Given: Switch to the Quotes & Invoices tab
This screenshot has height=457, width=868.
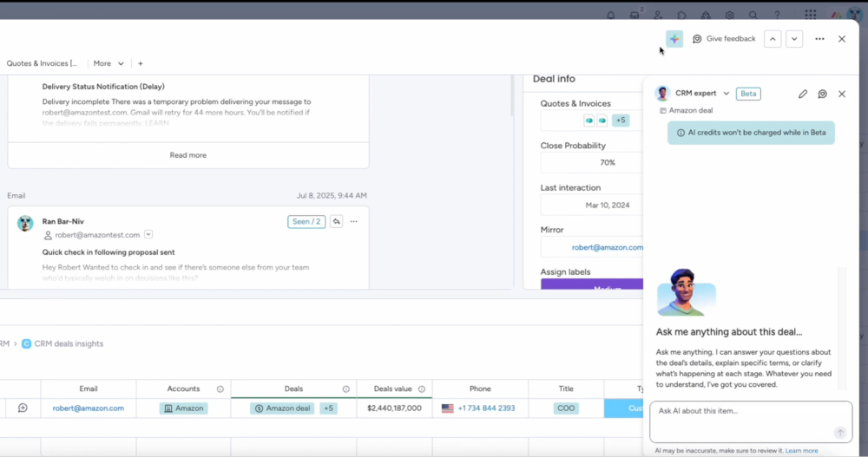Looking at the screenshot, I should tap(42, 63).
